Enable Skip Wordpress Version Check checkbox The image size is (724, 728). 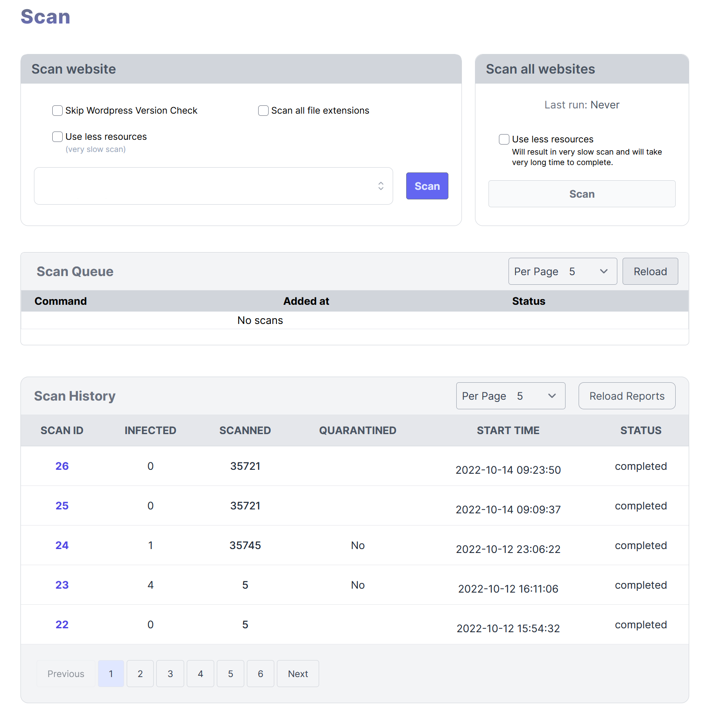[x=57, y=111]
